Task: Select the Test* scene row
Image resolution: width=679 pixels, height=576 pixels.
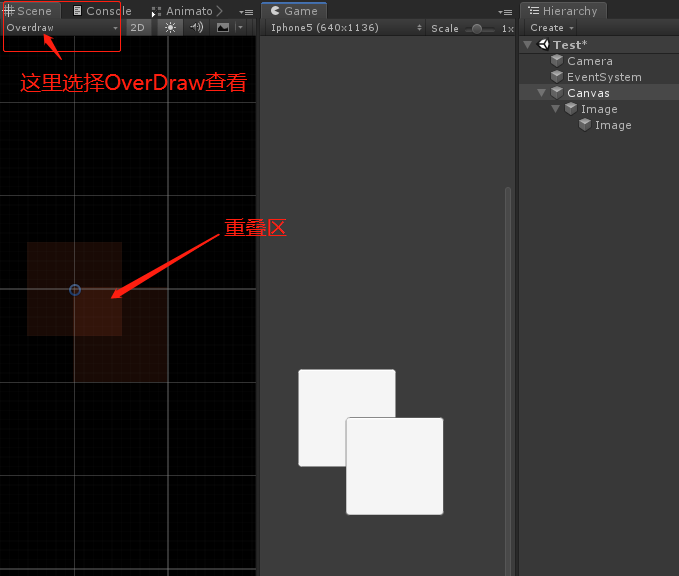Action: tap(599, 45)
